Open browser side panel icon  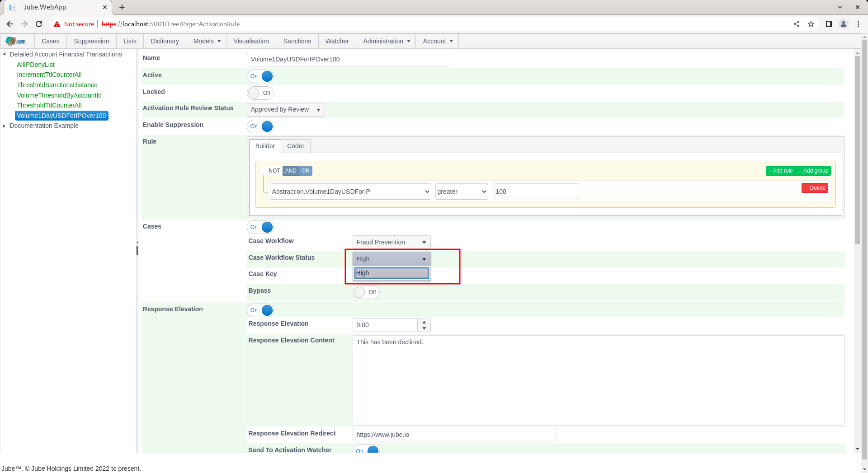(829, 24)
